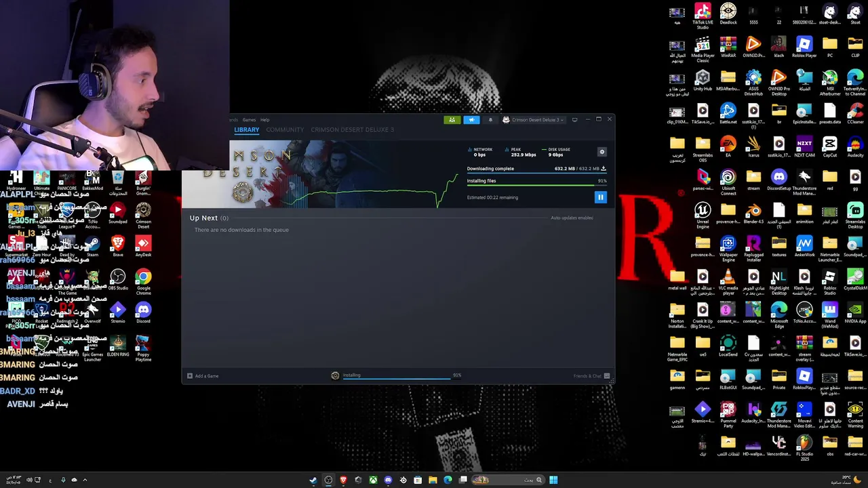868x488 pixels.
Task: Open CapCut desktop icon
Action: tap(830, 148)
